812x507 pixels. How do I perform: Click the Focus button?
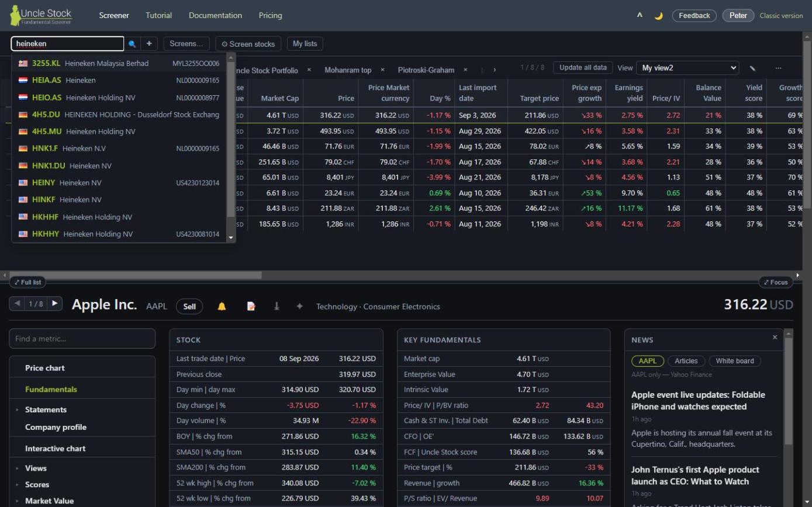[x=776, y=282]
